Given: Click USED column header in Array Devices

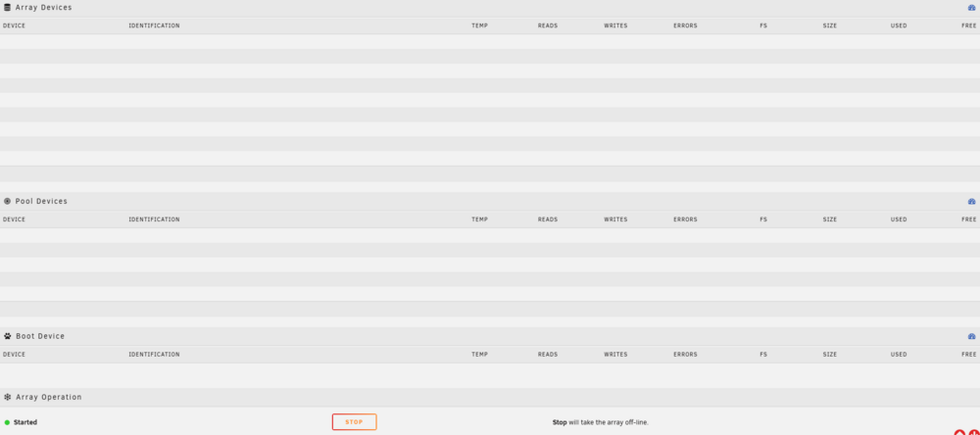Looking at the screenshot, I should (x=899, y=25).
